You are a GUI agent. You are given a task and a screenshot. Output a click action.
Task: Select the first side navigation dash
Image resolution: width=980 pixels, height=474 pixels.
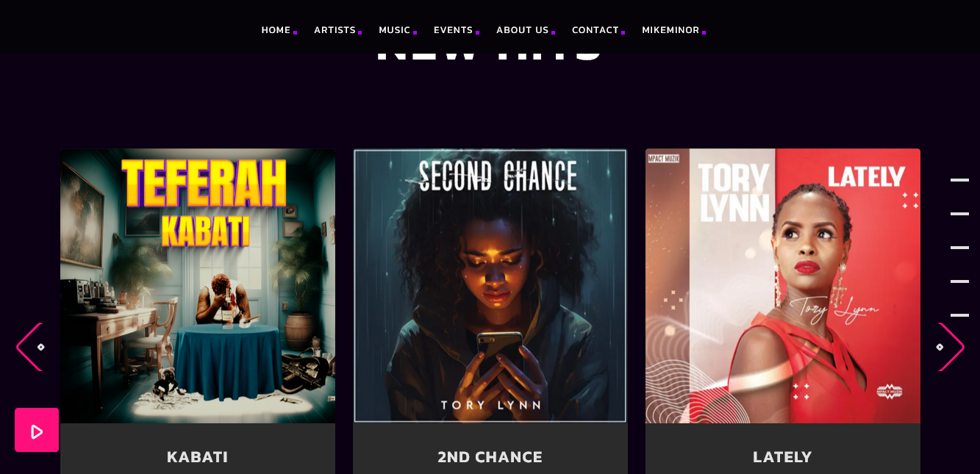pyautogui.click(x=959, y=180)
